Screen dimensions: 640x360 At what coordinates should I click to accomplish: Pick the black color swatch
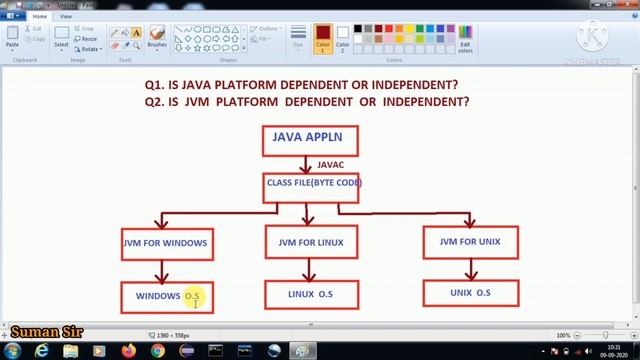[x=358, y=29]
